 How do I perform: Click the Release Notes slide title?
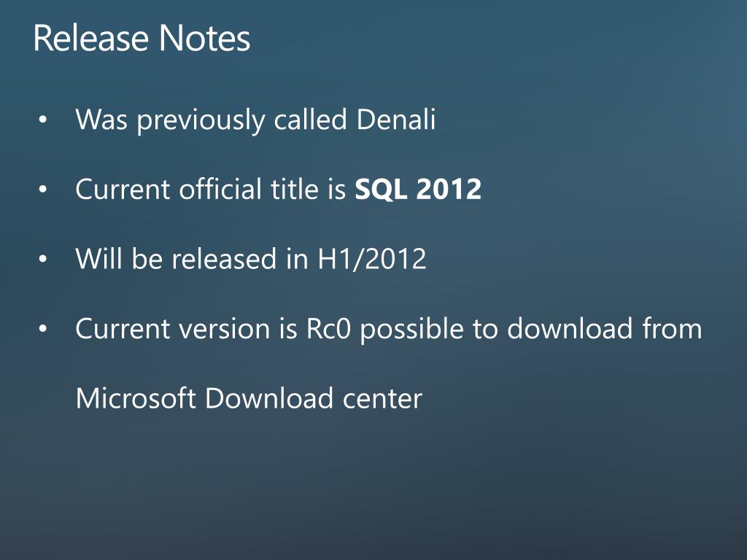point(142,38)
